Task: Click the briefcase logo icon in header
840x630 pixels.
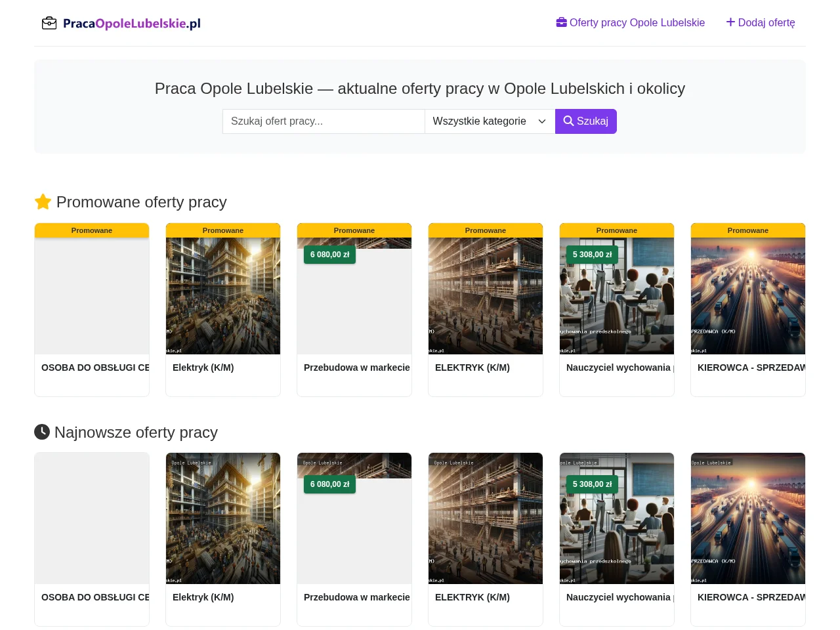Action: click(x=49, y=24)
